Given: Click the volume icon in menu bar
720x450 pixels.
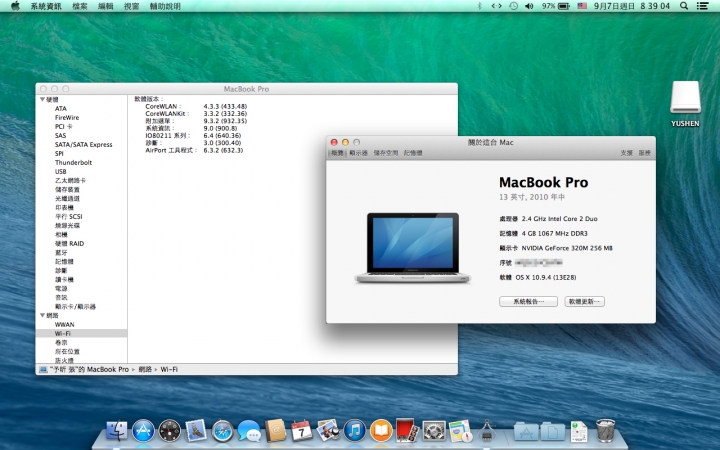Looking at the screenshot, I should tap(529, 6).
